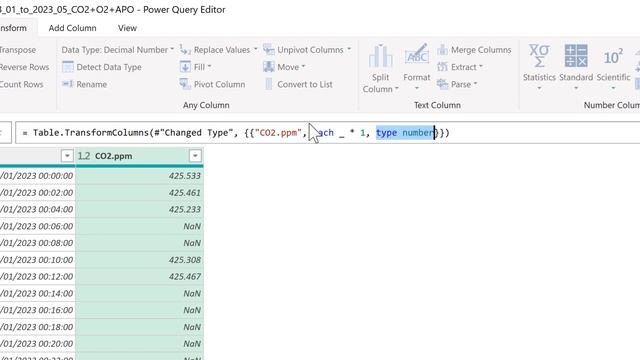
Task: Open the Transform ribbon tab
Action: coord(13,28)
